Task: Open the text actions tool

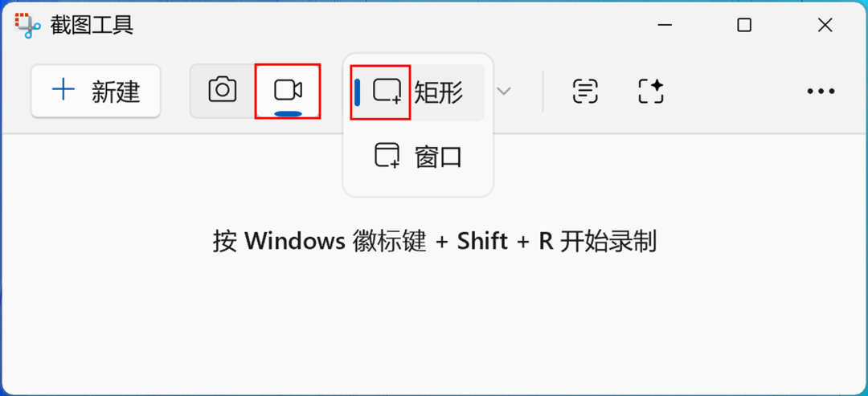Action: [586, 92]
